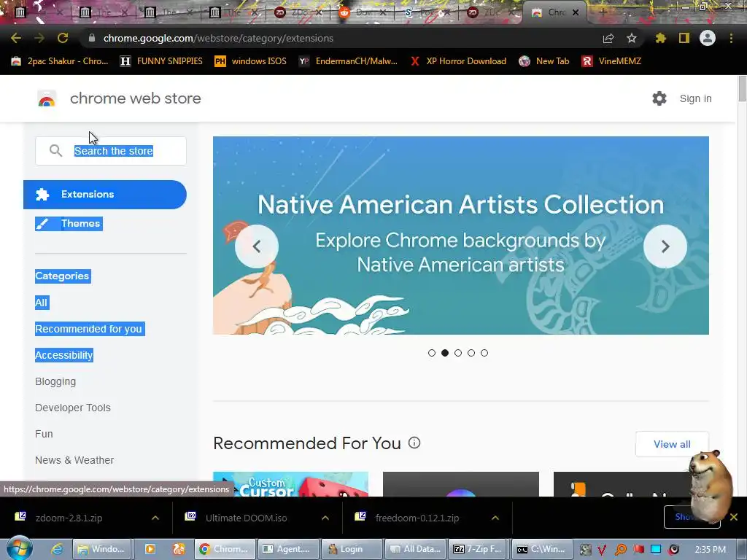Select the Extensions section

click(105, 194)
